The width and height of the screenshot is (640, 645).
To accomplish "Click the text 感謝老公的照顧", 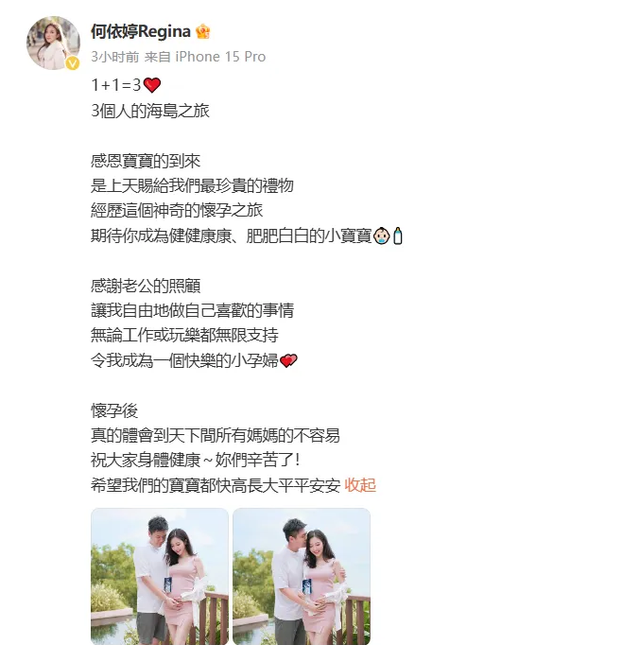I will (x=146, y=285).
